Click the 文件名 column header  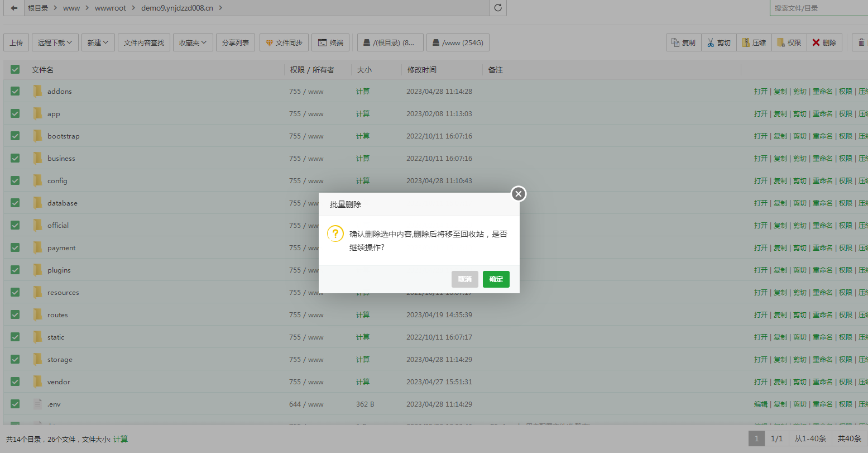pyautogui.click(x=42, y=70)
